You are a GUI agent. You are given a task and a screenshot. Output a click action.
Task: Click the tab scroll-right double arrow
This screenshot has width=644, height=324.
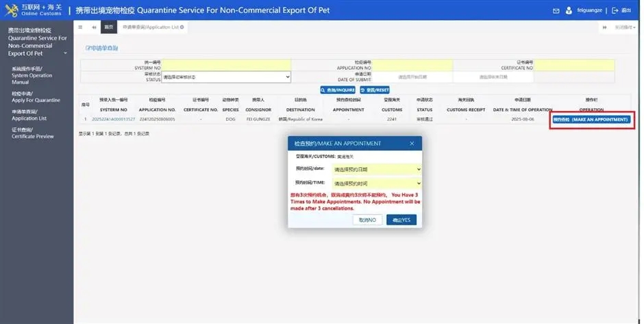click(x=605, y=27)
